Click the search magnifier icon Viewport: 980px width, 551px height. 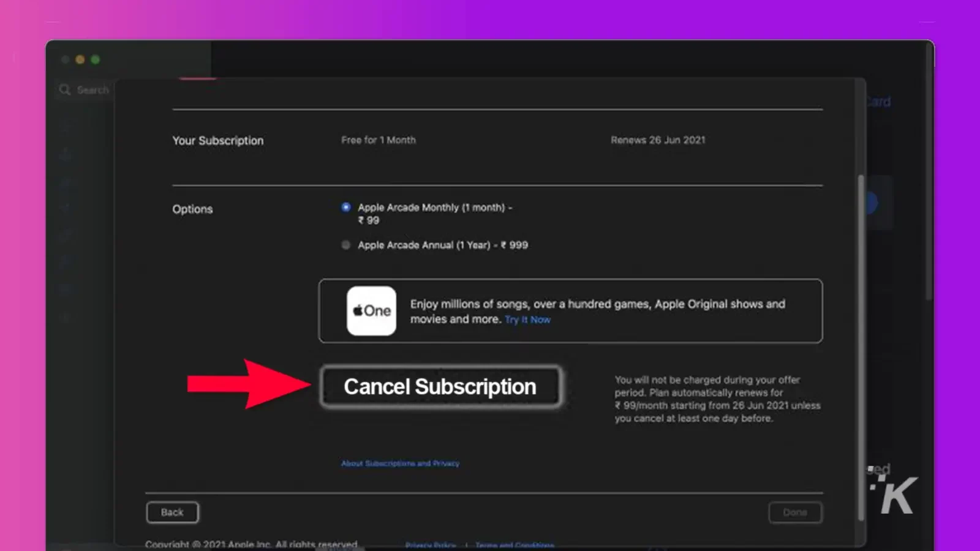coord(65,90)
